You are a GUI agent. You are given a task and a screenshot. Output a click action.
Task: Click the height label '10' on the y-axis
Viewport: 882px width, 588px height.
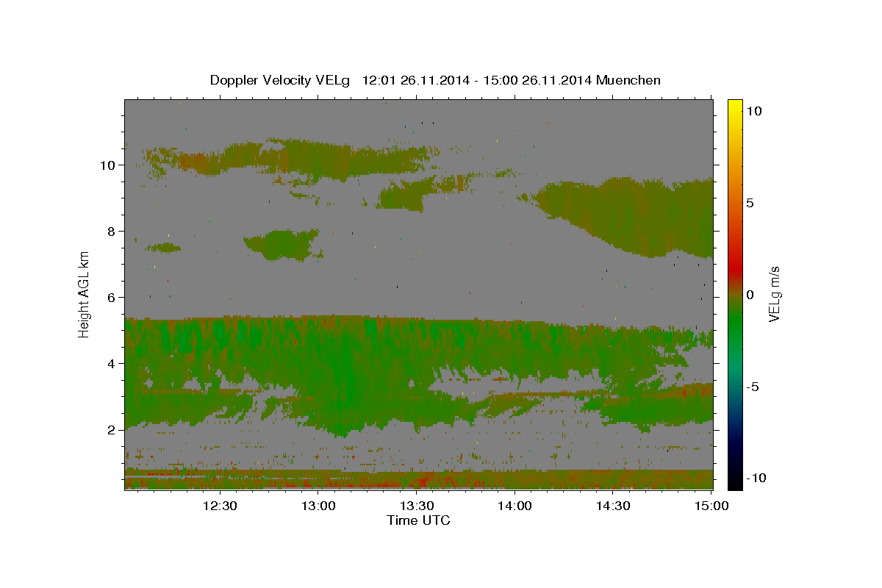coord(108,165)
